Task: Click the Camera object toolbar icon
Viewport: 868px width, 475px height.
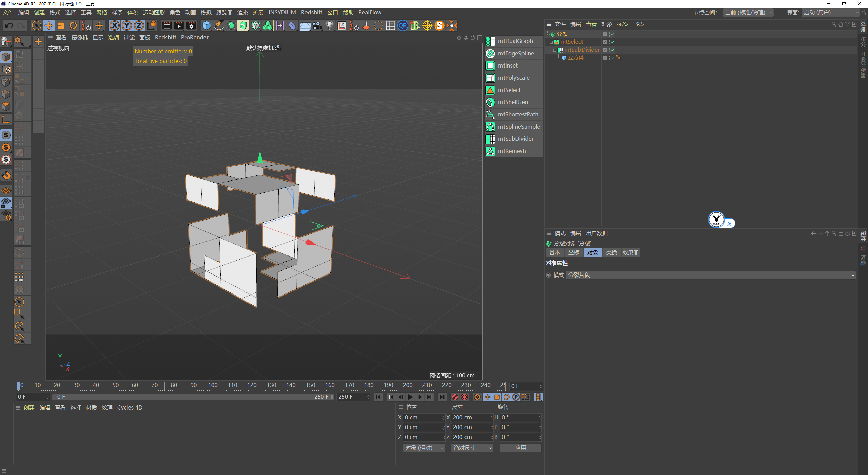Action: 317,25
